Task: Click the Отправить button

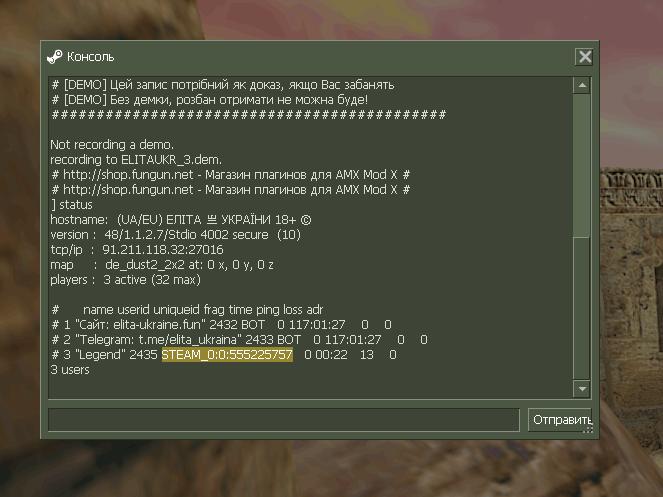Action: point(560,420)
